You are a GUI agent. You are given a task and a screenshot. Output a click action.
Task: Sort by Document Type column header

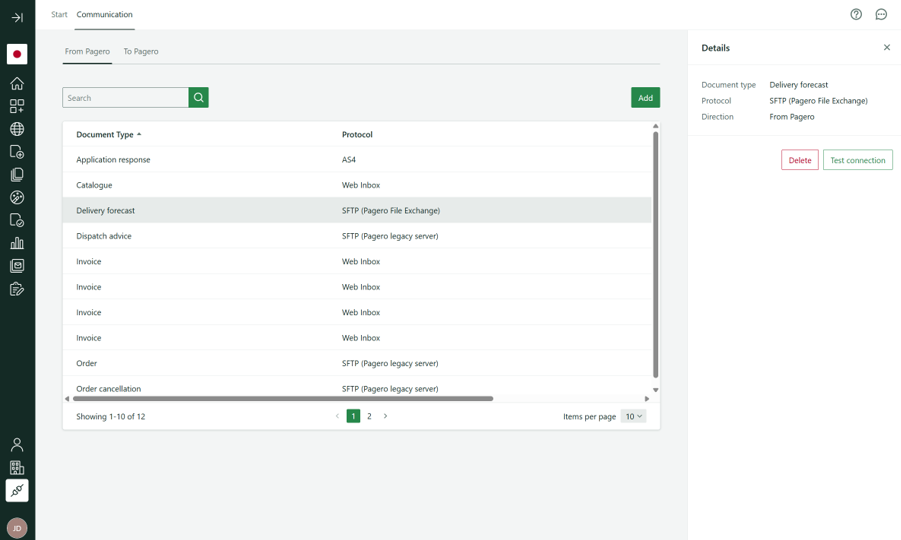coord(105,134)
